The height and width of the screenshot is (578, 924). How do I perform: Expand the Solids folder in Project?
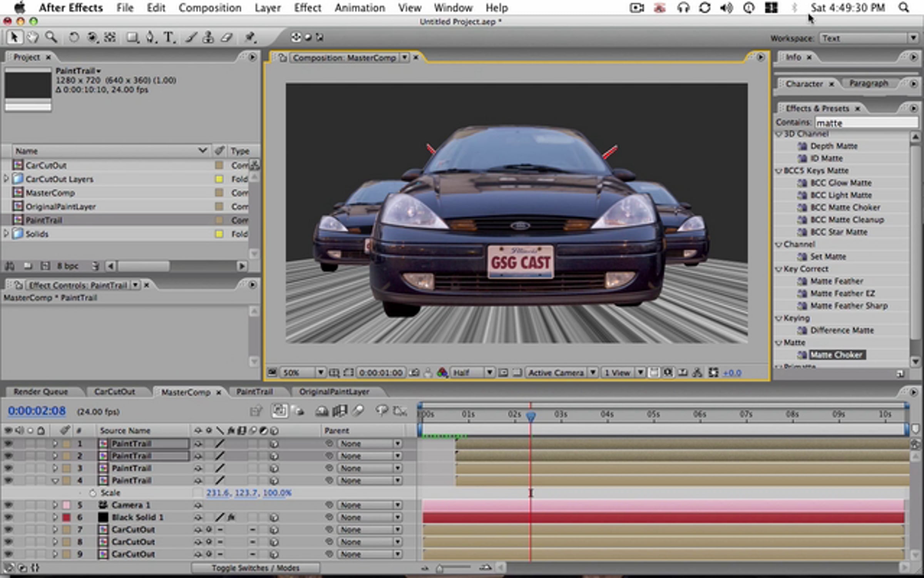click(x=6, y=234)
